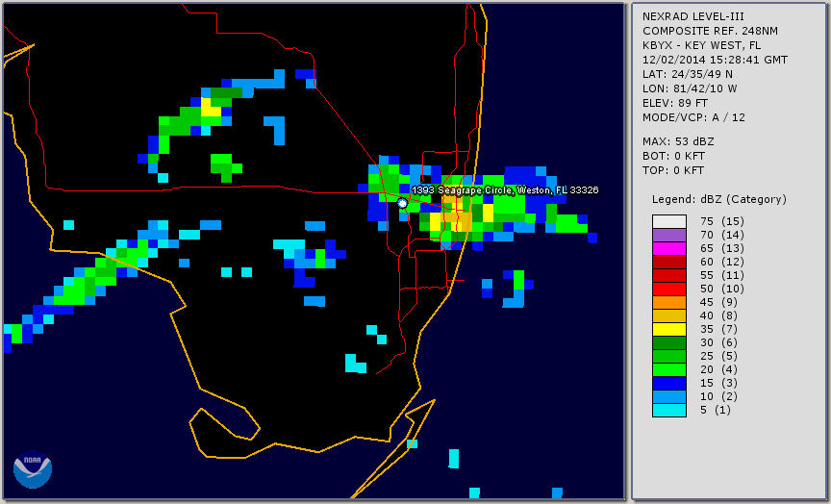The height and width of the screenshot is (504, 831).
Task: Select the 45 dBZ orange legend swatch
Action: tap(668, 303)
